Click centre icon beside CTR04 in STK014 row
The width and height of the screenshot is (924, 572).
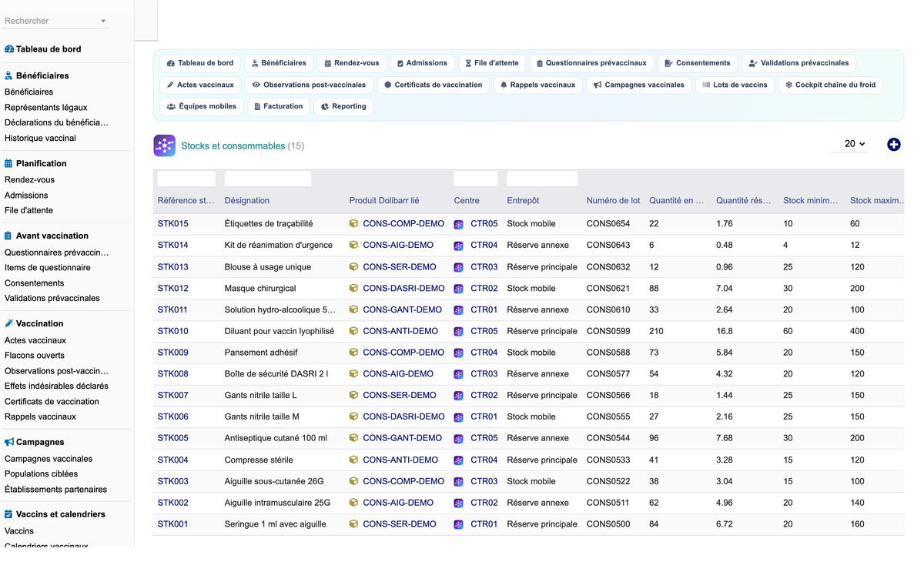pos(459,246)
